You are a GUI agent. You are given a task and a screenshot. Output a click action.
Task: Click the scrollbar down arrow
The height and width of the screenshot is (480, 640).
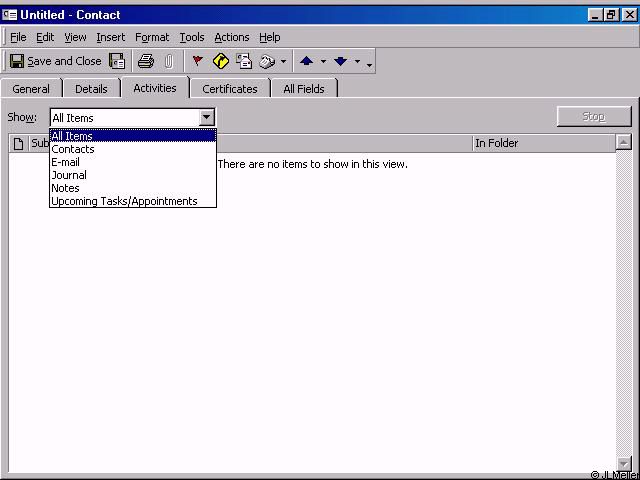click(624, 464)
